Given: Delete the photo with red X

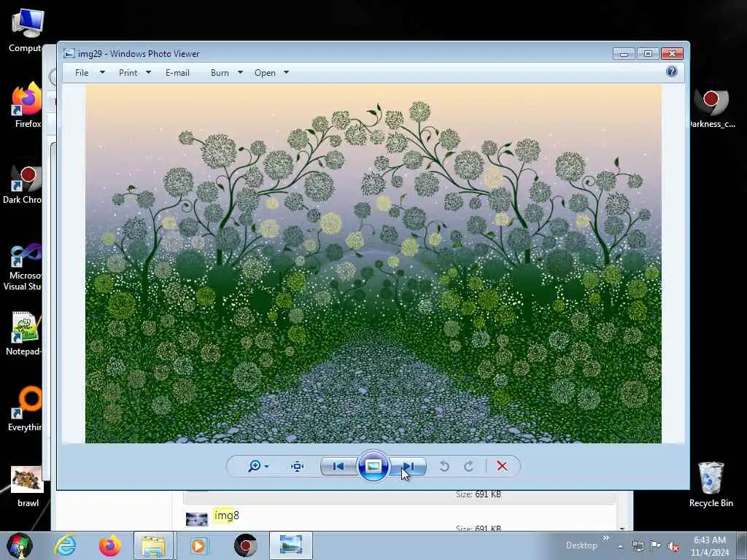Looking at the screenshot, I should click(x=502, y=466).
